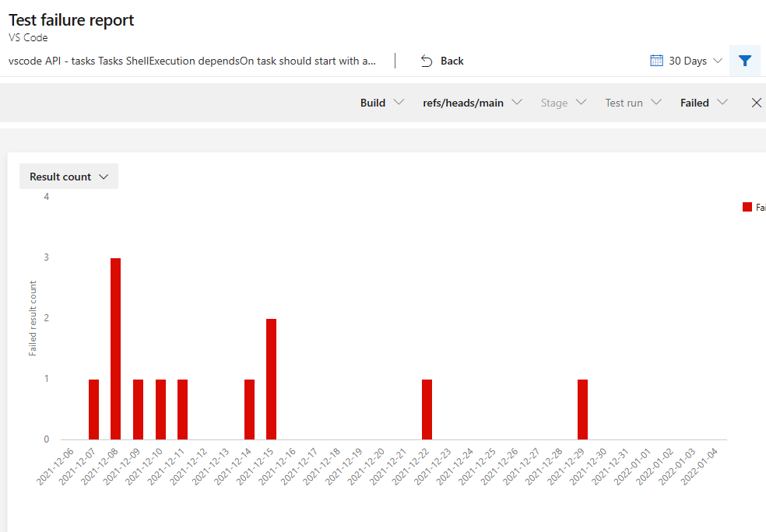Select the 2021-12-11 failure bar
This screenshot has width=766, height=532.
183,409
